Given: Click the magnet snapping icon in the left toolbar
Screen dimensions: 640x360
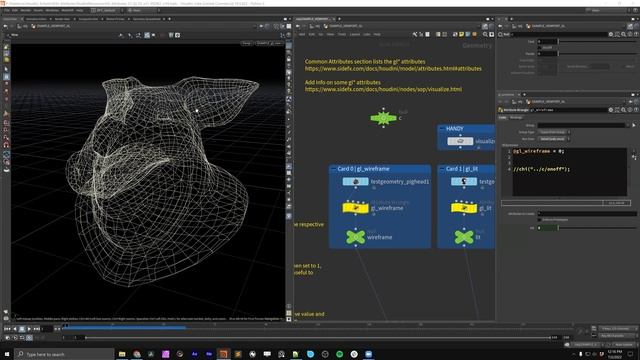Looking at the screenshot, I should click(x=6, y=145).
